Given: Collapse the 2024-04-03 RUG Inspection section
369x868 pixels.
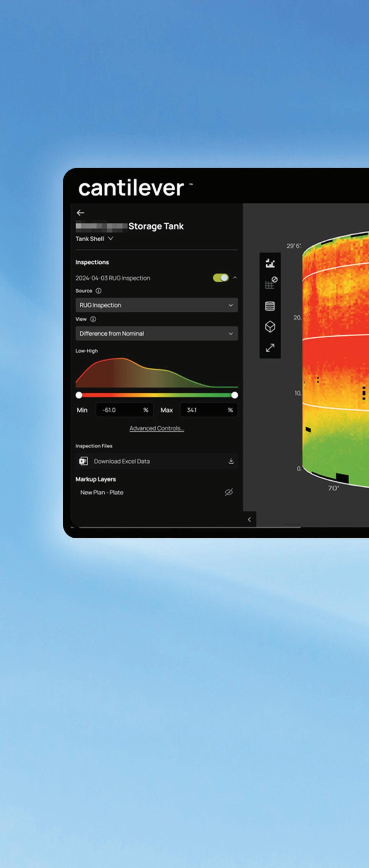Looking at the screenshot, I should [x=235, y=278].
